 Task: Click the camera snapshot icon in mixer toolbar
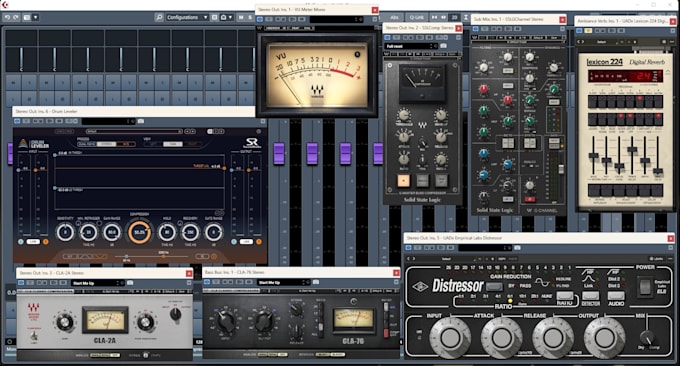pos(223,17)
